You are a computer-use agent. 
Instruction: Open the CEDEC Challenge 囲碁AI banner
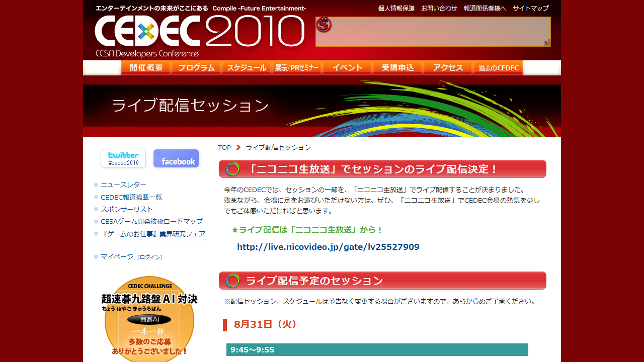coord(149,319)
